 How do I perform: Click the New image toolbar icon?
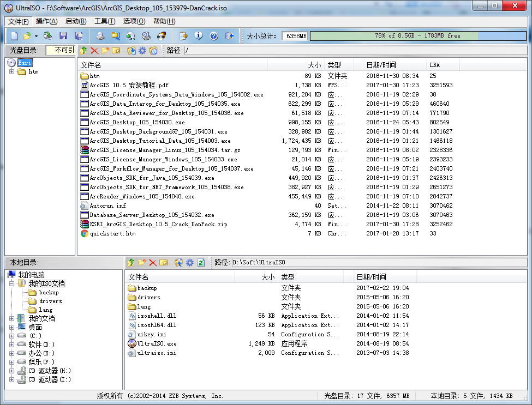point(14,36)
